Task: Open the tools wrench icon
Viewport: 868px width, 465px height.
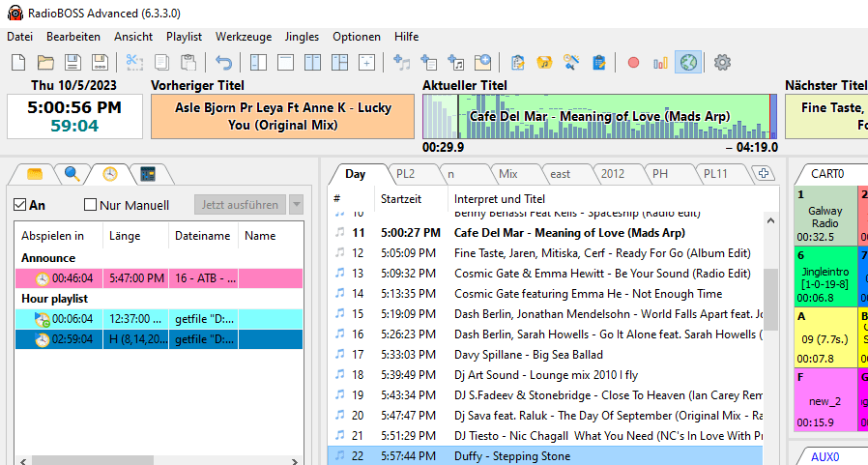Action: coord(572,63)
